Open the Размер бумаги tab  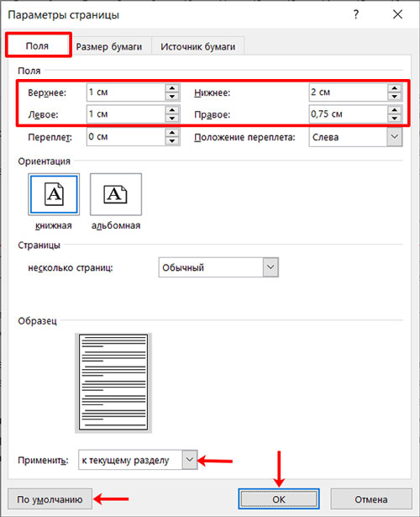(109, 46)
